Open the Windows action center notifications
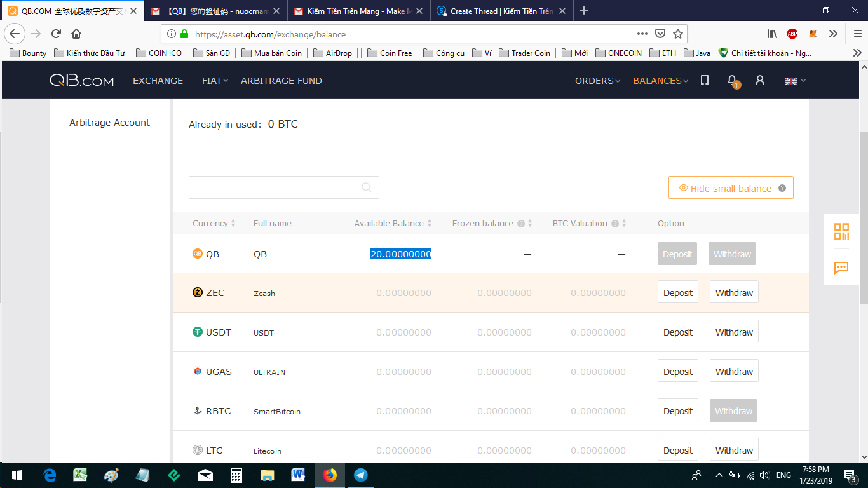868x488 pixels. pyautogui.click(x=850, y=475)
